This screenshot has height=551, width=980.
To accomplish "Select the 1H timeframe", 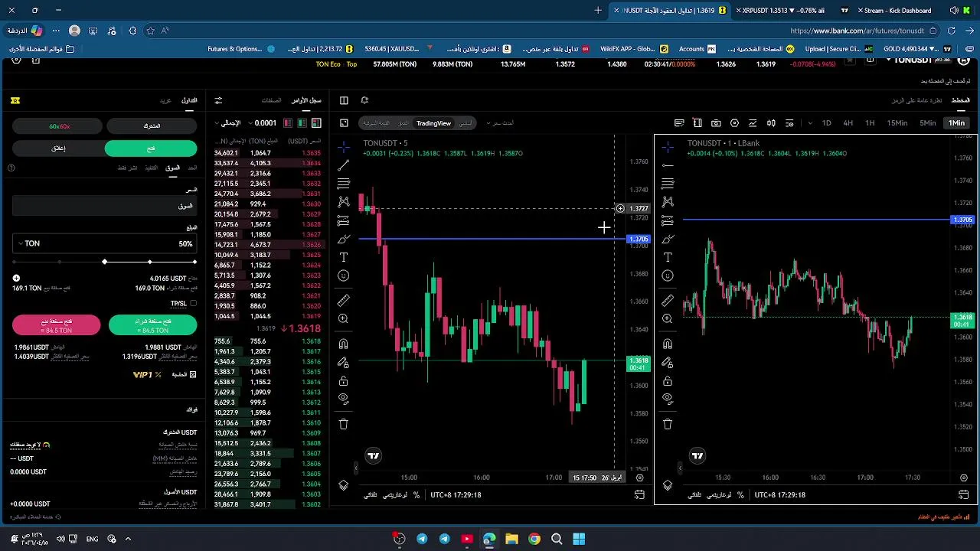I will (870, 123).
